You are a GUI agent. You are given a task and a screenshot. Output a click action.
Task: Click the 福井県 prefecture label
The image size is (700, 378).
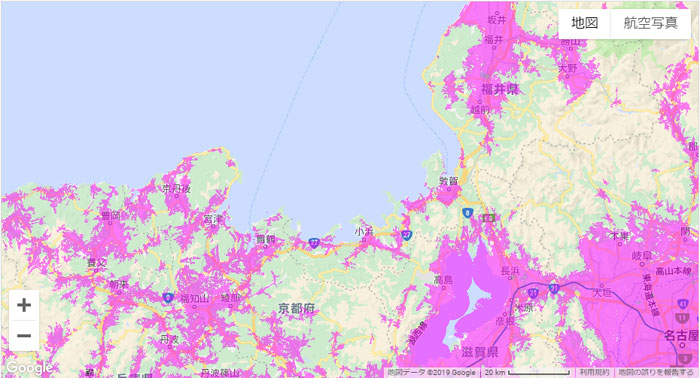(500, 89)
